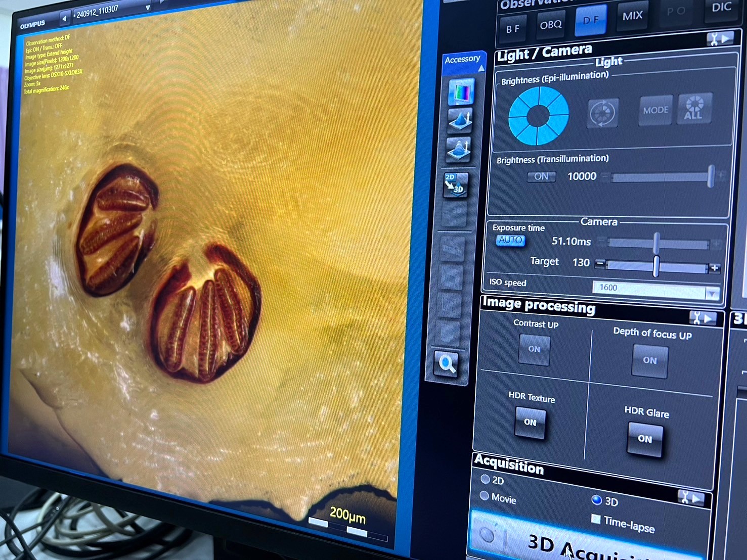Select the Movie acquisition option
Image resolution: width=747 pixels, height=560 pixels.
point(484,496)
